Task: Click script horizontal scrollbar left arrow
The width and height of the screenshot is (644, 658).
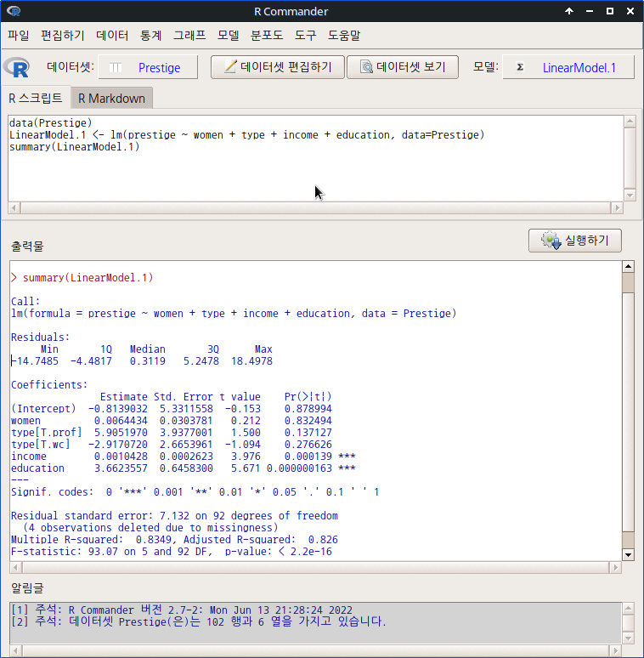Action: (x=14, y=207)
